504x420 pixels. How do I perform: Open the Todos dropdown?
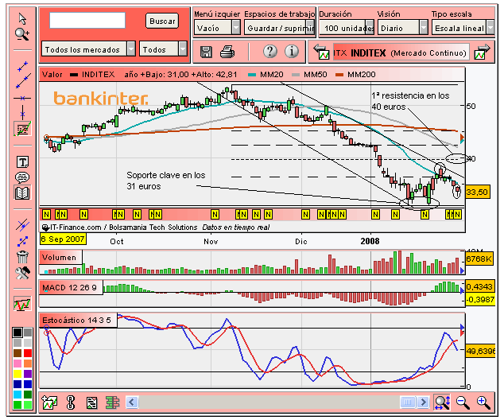point(163,49)
